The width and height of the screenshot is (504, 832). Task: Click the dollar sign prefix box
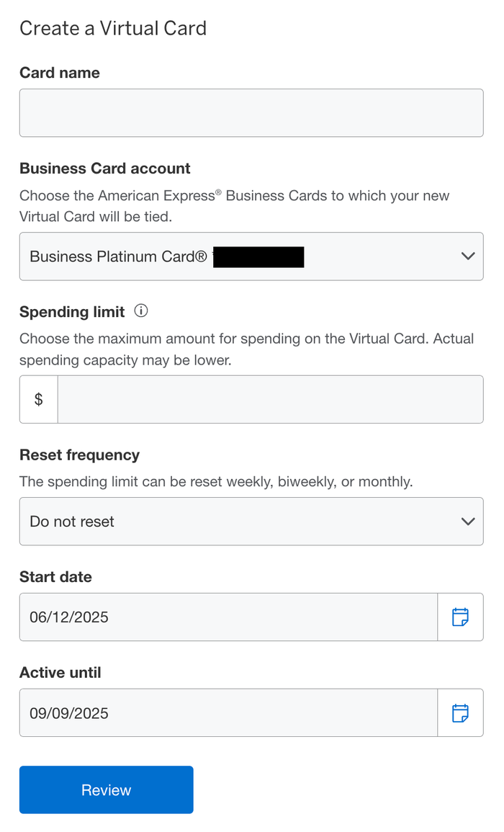pos(39,400)
